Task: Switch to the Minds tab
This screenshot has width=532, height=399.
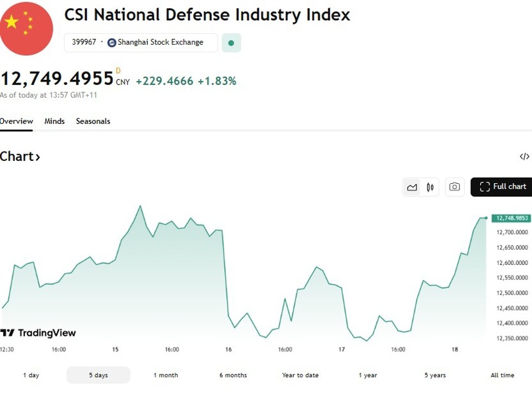Action: [55, 121]
